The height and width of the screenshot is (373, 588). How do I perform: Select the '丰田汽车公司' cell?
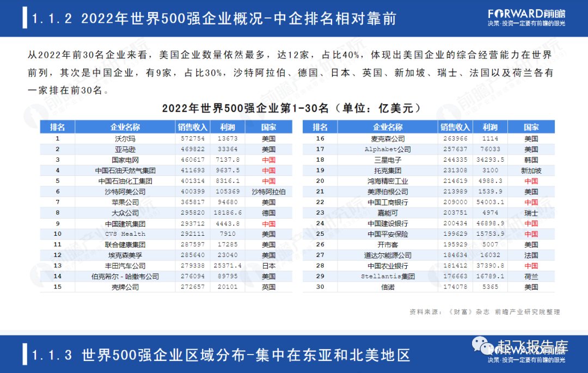(x=125, y=266)
